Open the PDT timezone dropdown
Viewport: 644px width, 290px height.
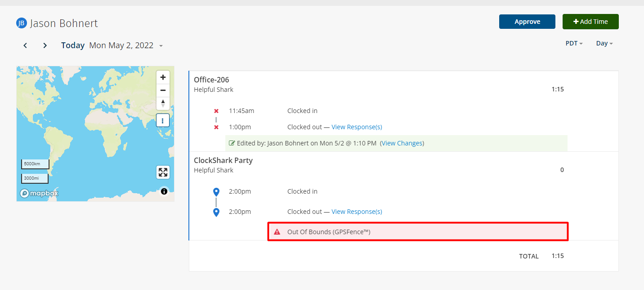(574, 44)
